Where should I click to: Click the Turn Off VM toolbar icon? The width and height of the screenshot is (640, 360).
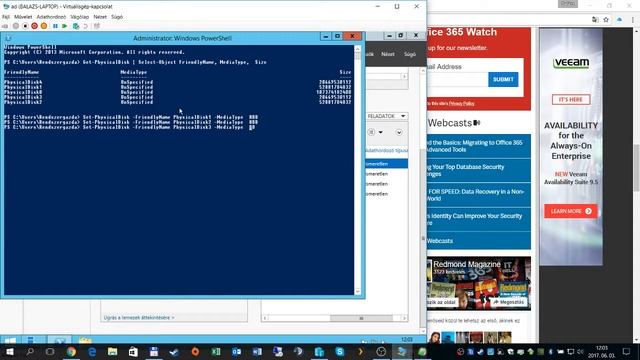[25, 26]
